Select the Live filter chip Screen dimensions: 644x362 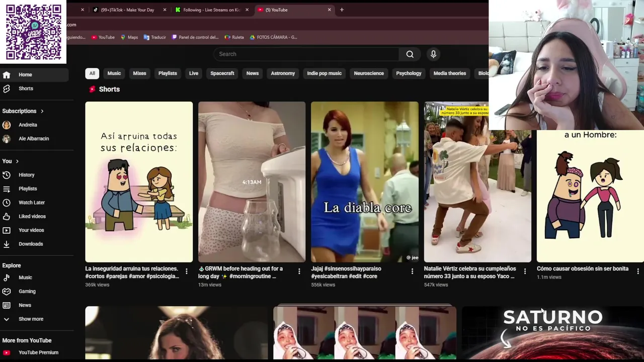194,73
